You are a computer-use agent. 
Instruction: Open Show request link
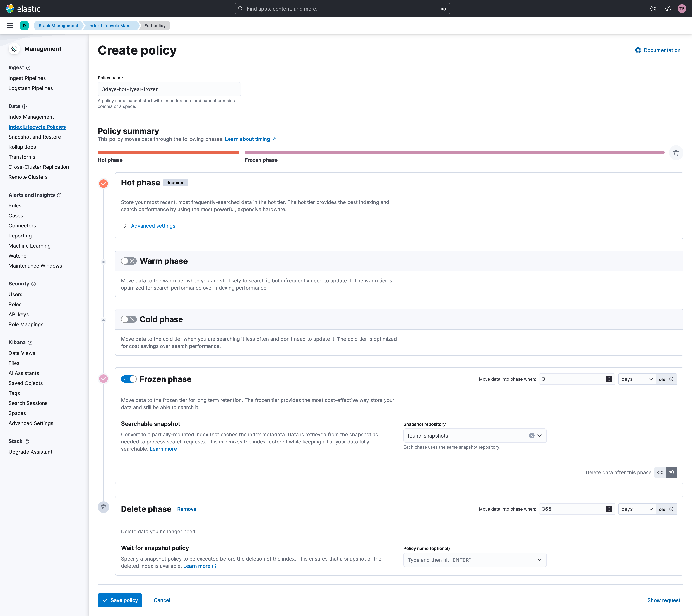[x=664, y=600]
